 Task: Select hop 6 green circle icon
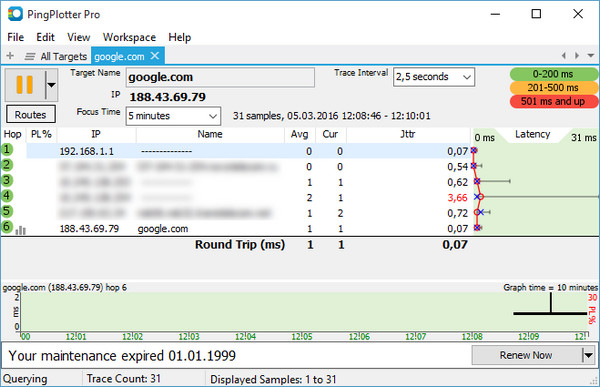[x=7, y=227]
